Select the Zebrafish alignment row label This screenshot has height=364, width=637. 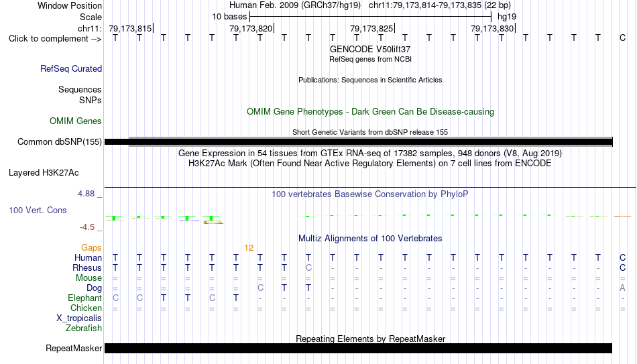tap(84, 328)
